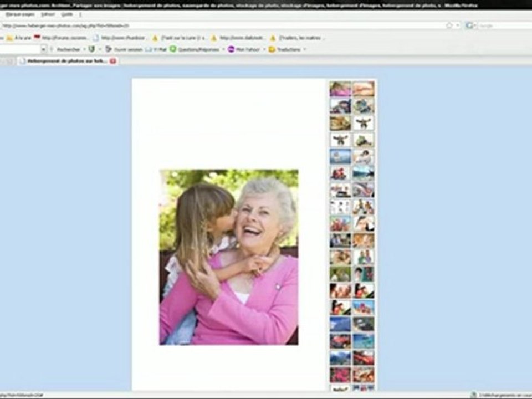Viewport: 532px width, 399px height.
Task: Open the 'À la une' bookmark
Action: pyautogui.click(x=19, y=38)
